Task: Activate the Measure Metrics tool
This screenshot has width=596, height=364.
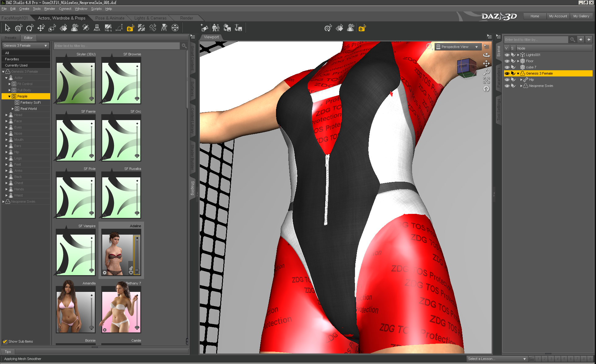Action: click(x=119, y=28)
